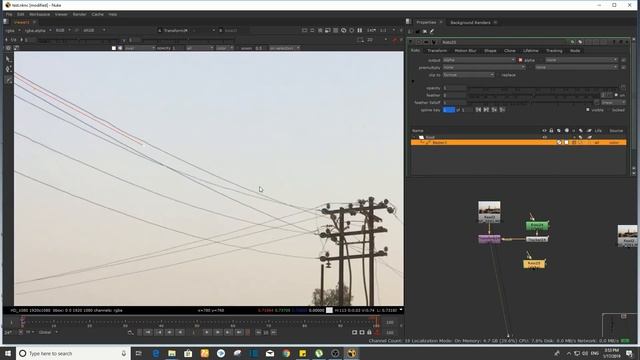The image size is (640, 360).
Task: Collapse the Roto node properties panel arrow
Action: pyautogui.click(x=411, y=42)
